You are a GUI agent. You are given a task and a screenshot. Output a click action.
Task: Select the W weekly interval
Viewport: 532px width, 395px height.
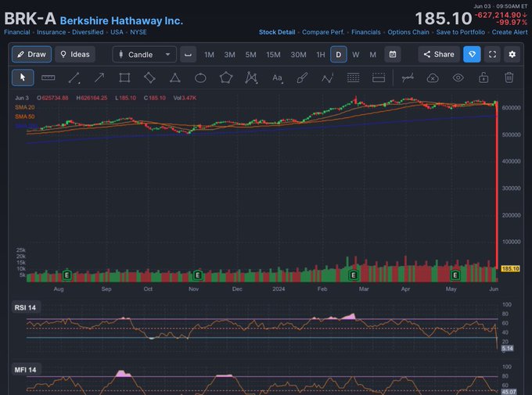pos(355,55)
